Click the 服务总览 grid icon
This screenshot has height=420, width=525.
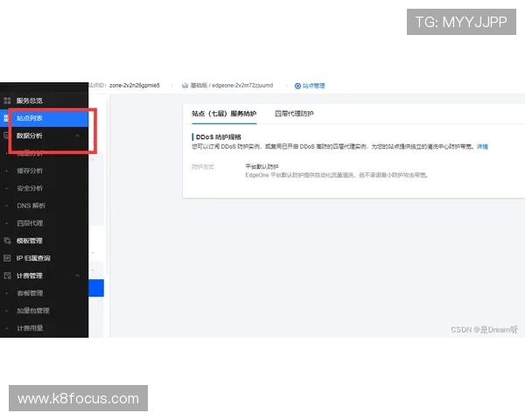7,101
